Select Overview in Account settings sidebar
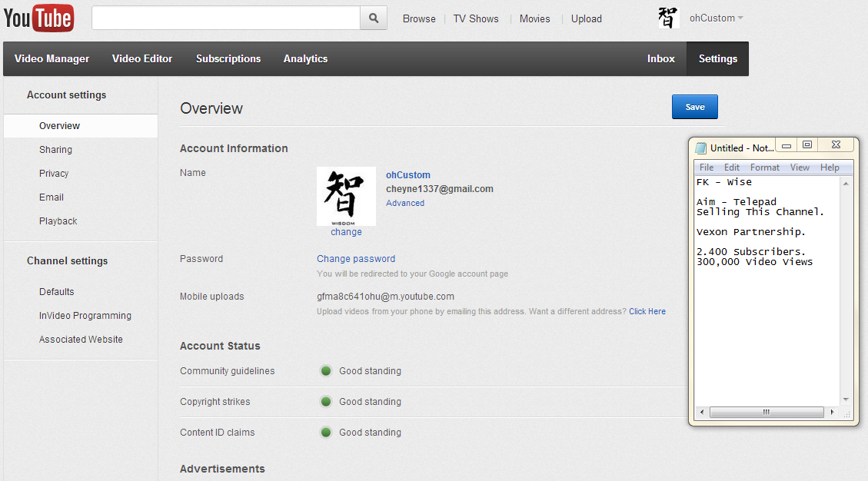This screenshot has width=868, height=481. pos(81,126)
